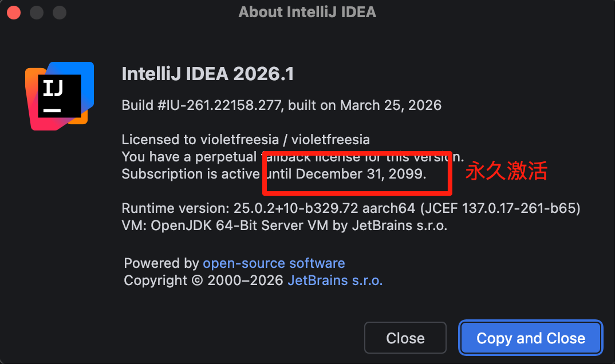Click the About IntelliJ IDEA title bar
615x364 pixels.
click(x=307, y=12)
